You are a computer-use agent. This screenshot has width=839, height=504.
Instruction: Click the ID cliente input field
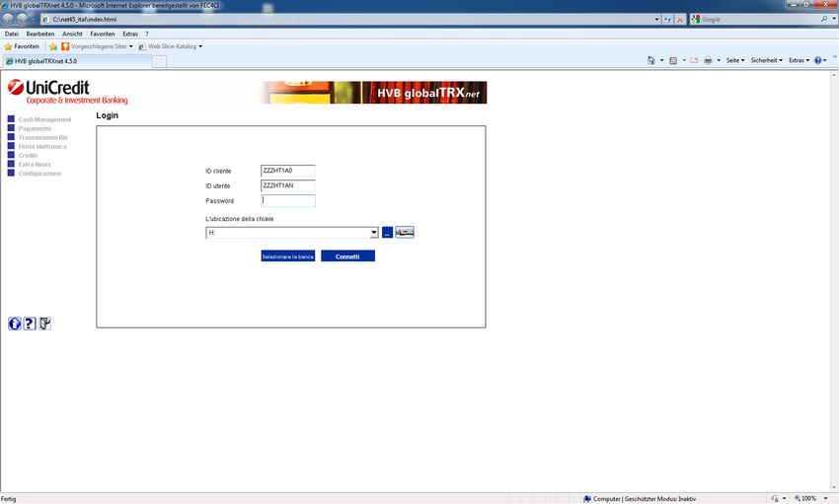[287, 171]
